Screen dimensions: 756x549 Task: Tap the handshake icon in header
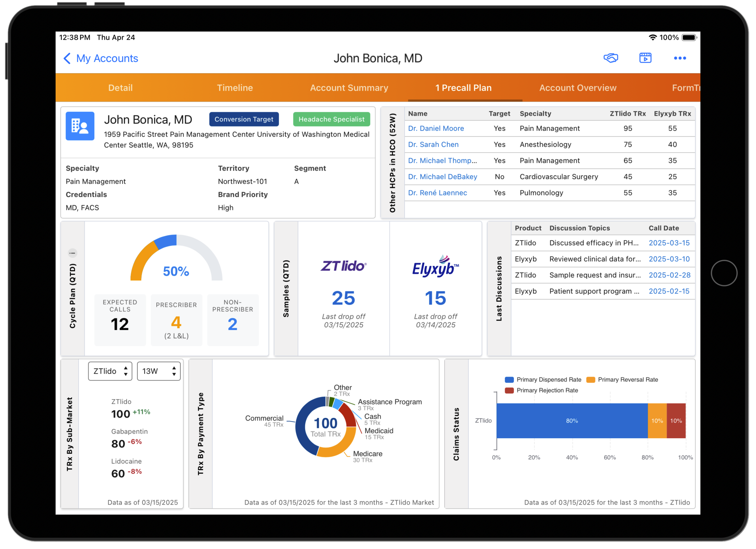coord(611,58)
